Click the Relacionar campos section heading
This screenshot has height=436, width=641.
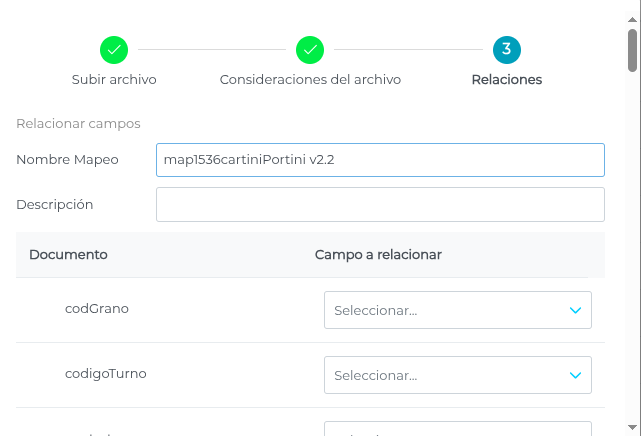click(78, 124)
